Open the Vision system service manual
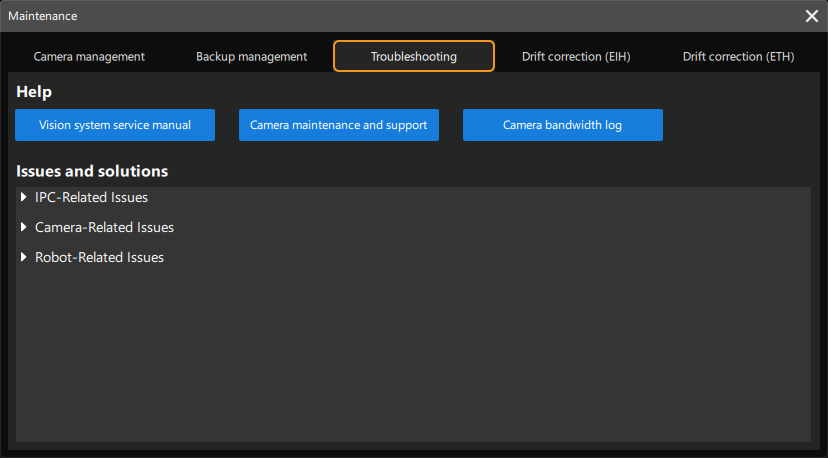 click(115, 125)
